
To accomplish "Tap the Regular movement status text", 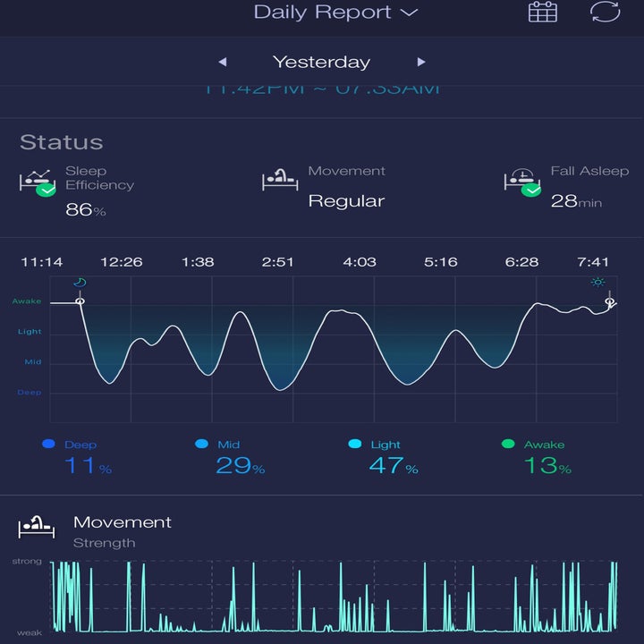I will (x=346, y=201).
